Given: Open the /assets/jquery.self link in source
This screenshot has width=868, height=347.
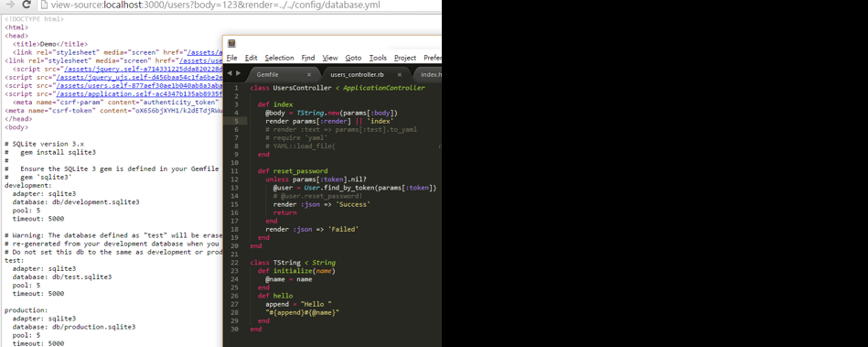Looking at the screenshot, I should pos(144,70).
